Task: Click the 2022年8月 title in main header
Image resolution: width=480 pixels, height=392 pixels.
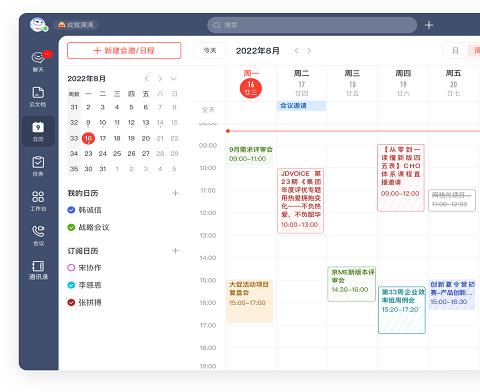Action: [x=258, y=51]
